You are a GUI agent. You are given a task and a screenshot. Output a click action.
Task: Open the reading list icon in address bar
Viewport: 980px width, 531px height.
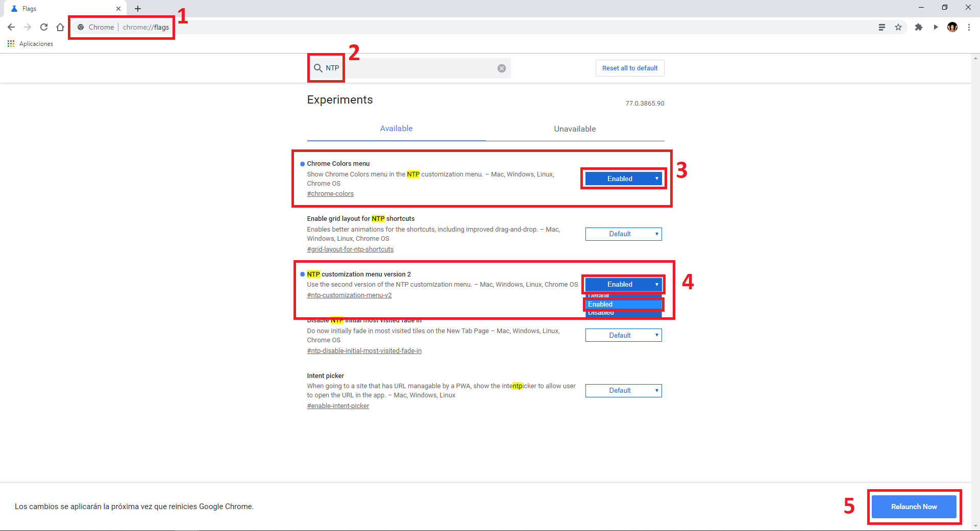tap(881, 27)
